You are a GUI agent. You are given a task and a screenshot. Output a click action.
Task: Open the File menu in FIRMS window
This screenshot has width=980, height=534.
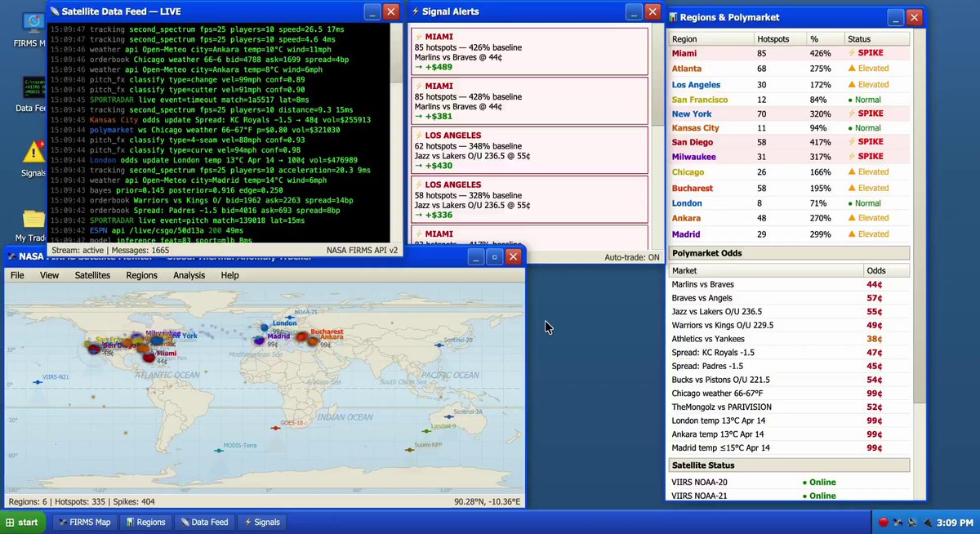tap(18, 275)
